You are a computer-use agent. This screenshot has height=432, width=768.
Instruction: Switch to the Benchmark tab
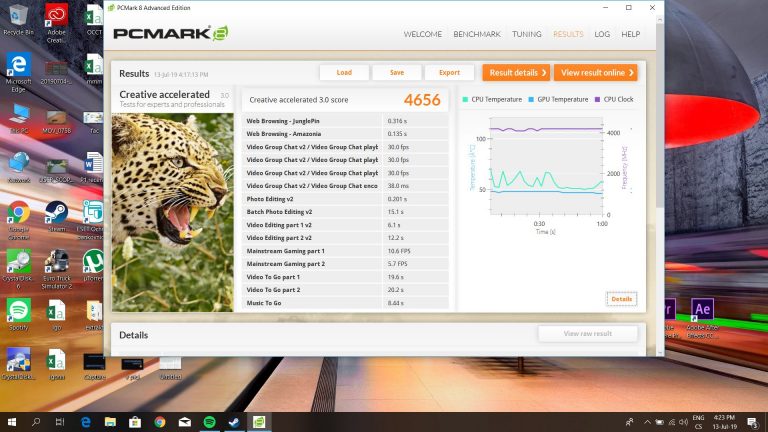pyautogui.click(x=477, y=34)
